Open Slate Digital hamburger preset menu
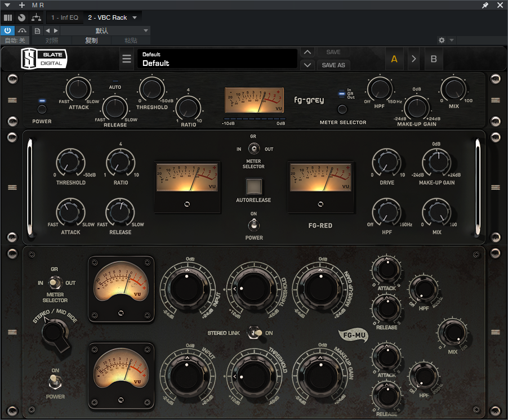The width and height of the screenshot is (508, 420). tap(127, 59)
